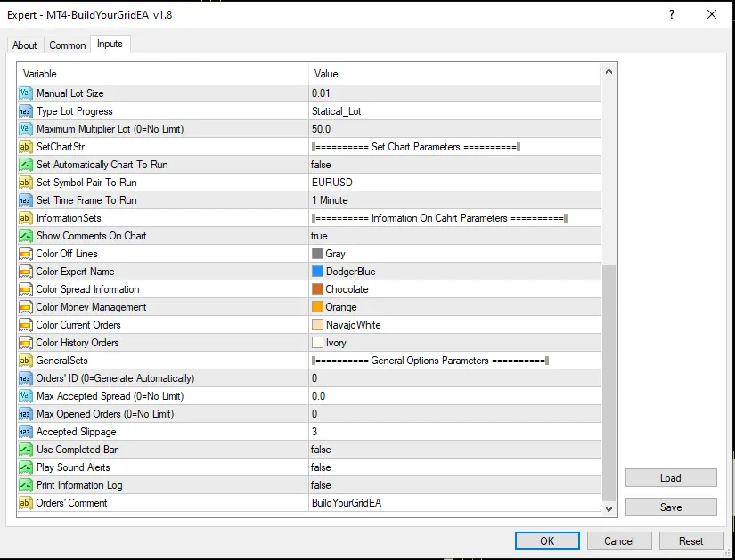
Task: Click the Save button
Action: 671,507
